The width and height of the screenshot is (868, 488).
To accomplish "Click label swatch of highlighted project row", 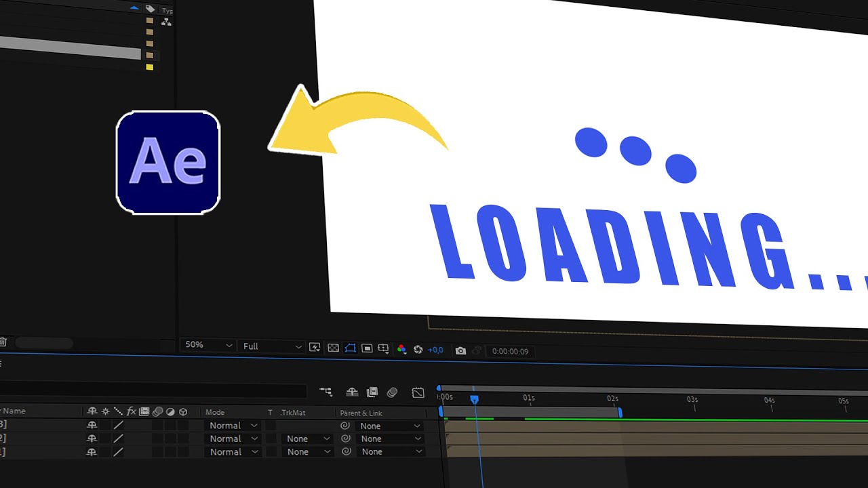I will tap(150, 55).
